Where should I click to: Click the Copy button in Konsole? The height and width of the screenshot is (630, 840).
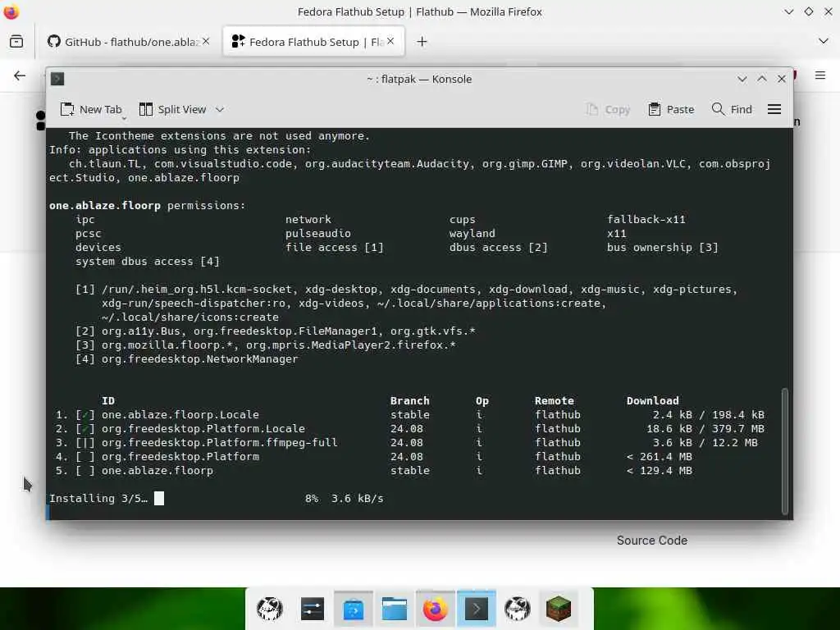pyautogui.click(x=608, y=109)
